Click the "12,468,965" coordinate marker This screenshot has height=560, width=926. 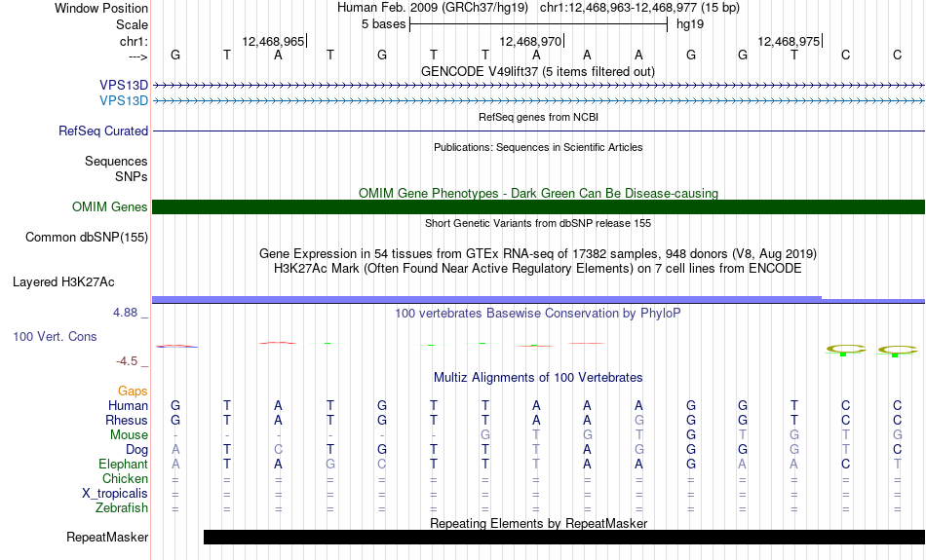(273, 41)
